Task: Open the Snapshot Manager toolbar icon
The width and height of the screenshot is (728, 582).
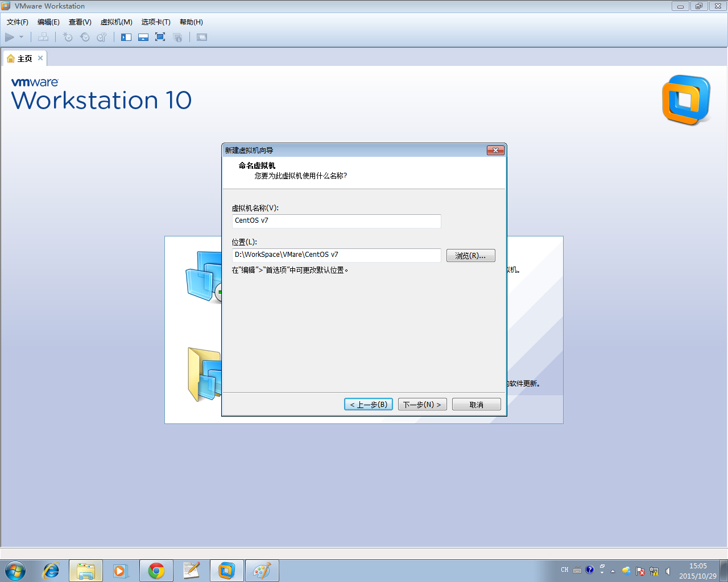Action: [x=102, y=37]
